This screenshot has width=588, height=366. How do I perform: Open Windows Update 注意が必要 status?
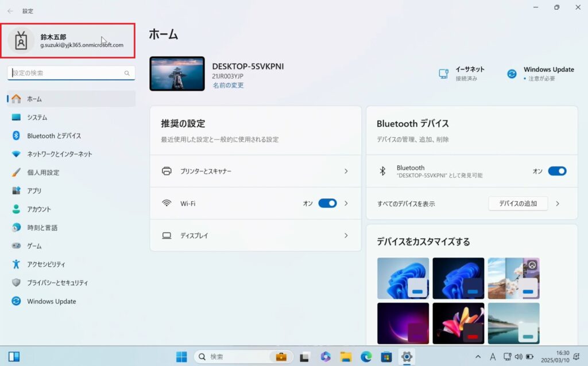540,73
